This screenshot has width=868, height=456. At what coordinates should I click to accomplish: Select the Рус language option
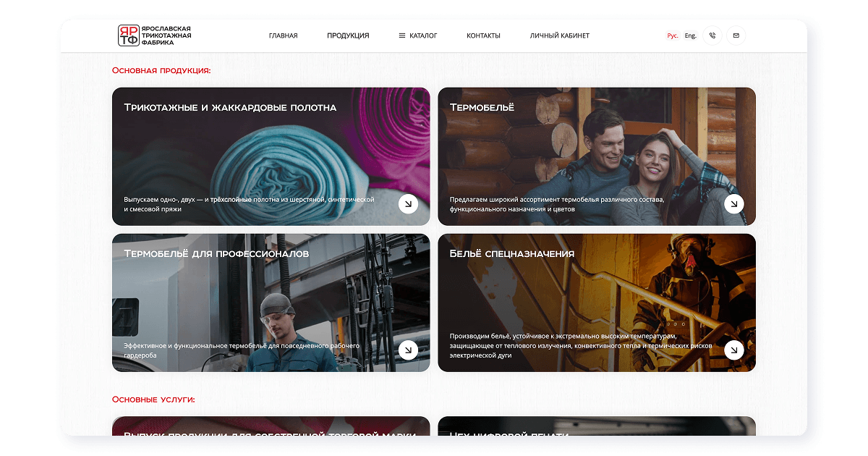(x=671, y=34)
